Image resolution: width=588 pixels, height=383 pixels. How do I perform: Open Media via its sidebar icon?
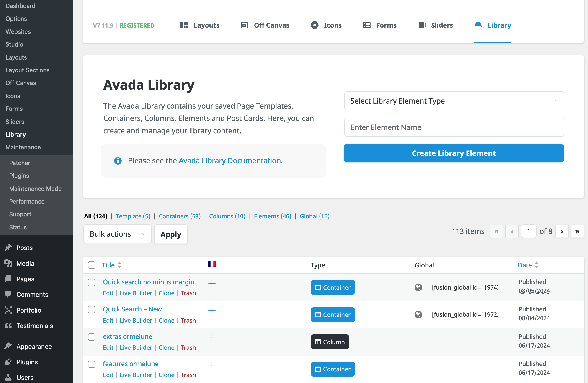[x=8, y=263]
